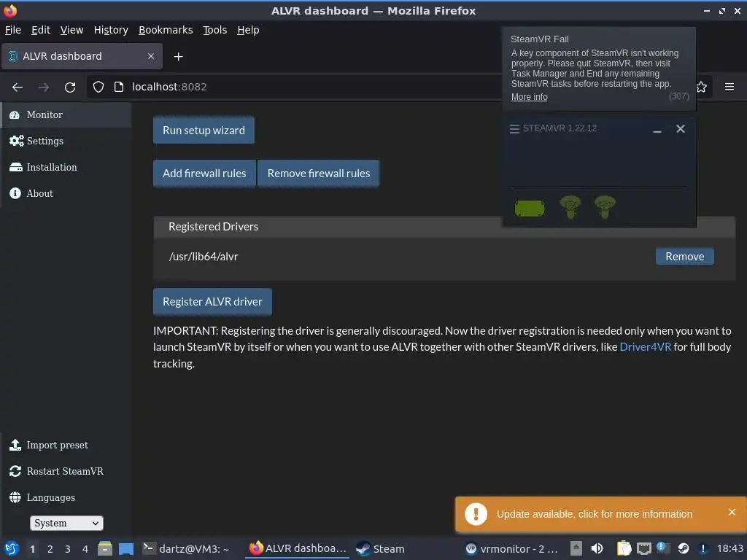The height and width of the screenshot is (560, 747).
Task: Reload the current page
Action: tap(70, 87)
